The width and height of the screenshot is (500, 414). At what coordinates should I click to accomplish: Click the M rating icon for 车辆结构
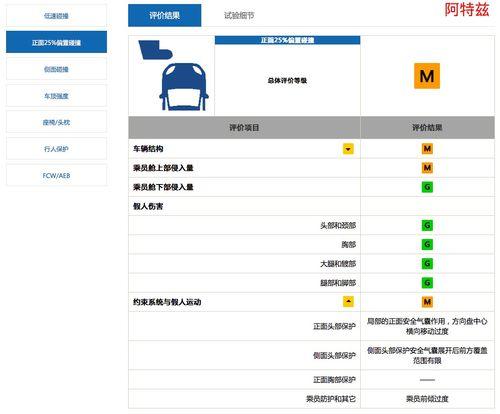point(427,149)
